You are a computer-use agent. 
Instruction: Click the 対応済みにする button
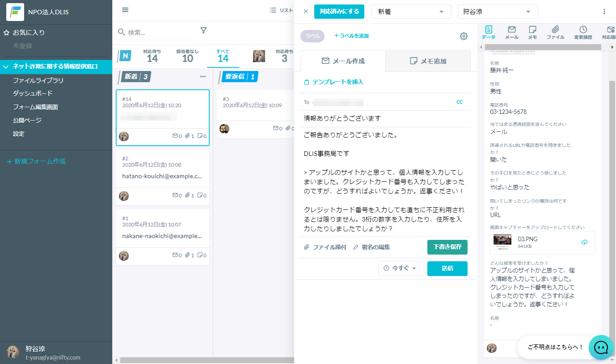pos(339,12)
